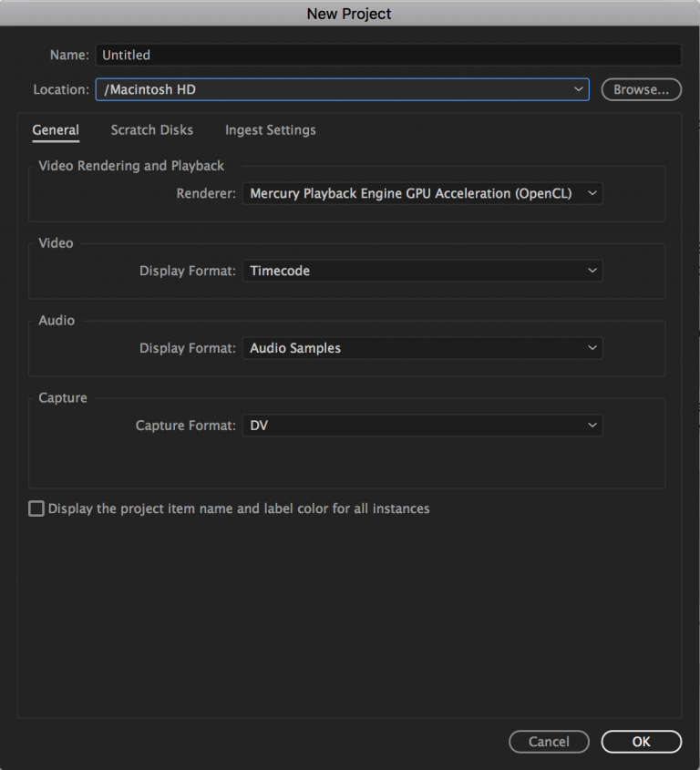Click the Location field dropdown arrow
Image resolution: width=700 pixels, height=770 pixels.
tap(578, 89)
